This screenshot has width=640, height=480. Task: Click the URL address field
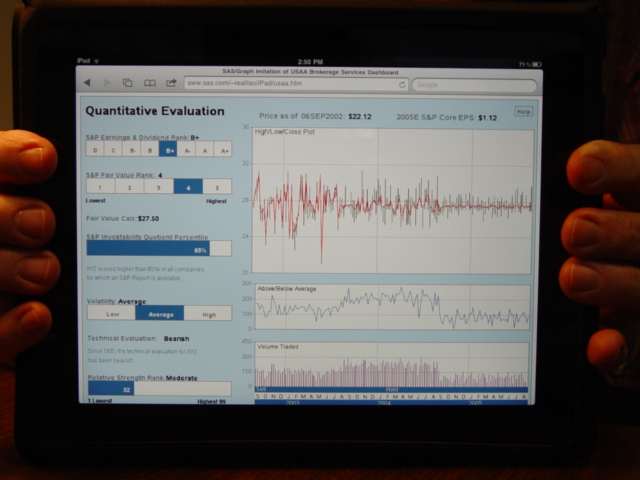click(x=290, y=84)
